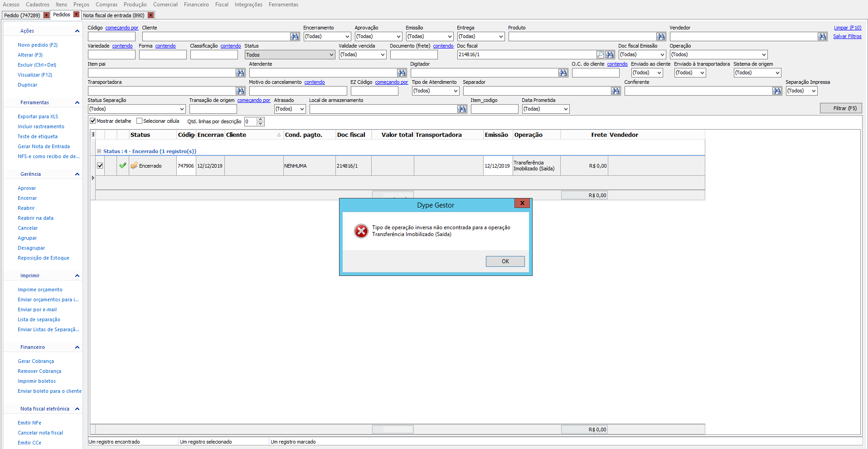Open Separador lookup binoculars icon
The height and width of the screenshot is (449, 868).
616,91
